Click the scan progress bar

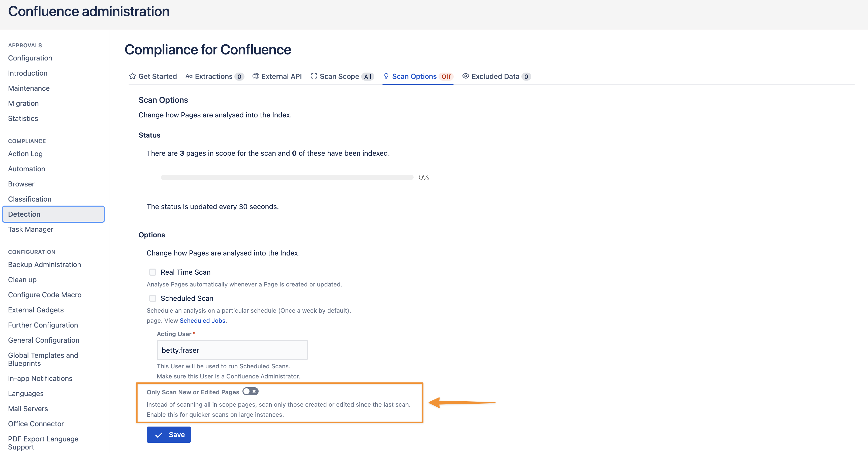tap(287, 177)
